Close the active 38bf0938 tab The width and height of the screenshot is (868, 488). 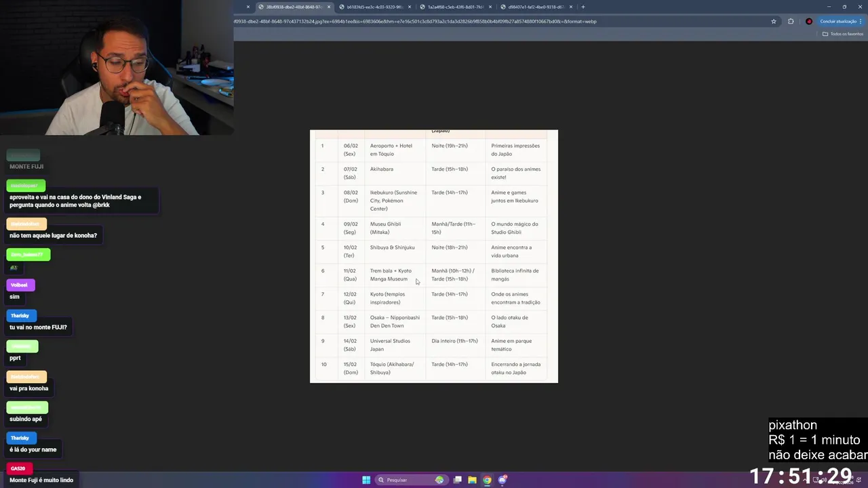(x=328, y=7)
